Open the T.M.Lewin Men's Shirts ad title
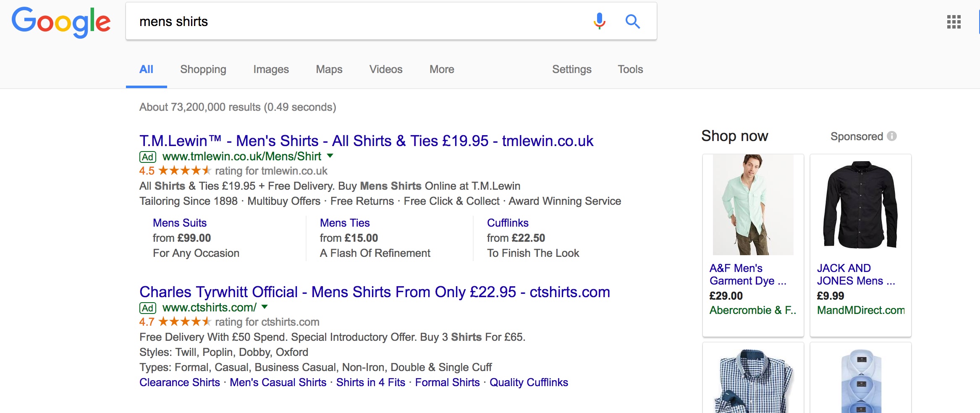The image size is (980, 413). coord(366,141)
